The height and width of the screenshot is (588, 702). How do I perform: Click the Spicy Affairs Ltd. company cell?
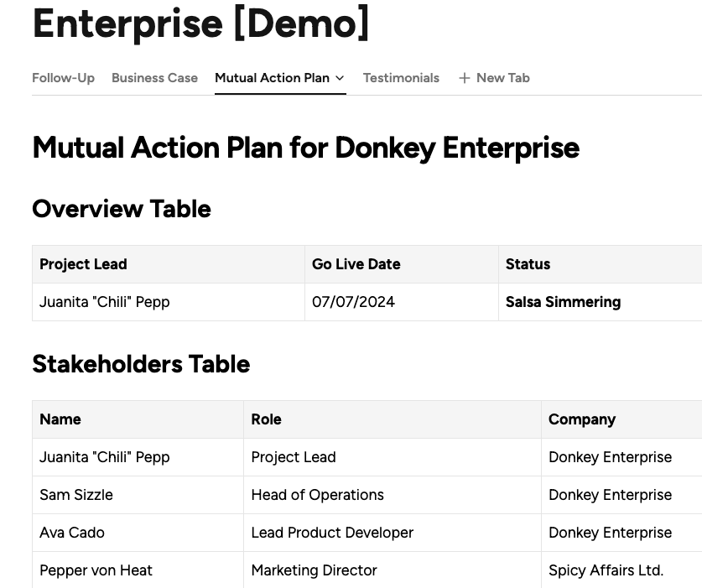[606, 570]
